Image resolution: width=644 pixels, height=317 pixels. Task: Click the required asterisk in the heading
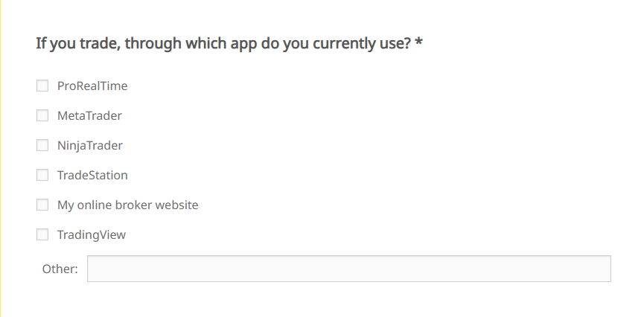(x=419, y=43)
